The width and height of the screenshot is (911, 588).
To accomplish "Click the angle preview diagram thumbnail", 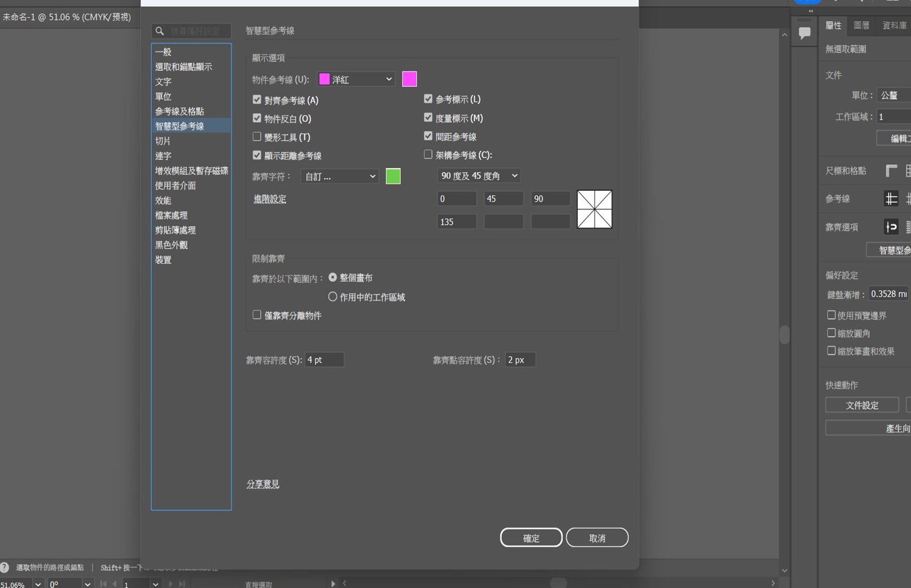I will [594, 209].
